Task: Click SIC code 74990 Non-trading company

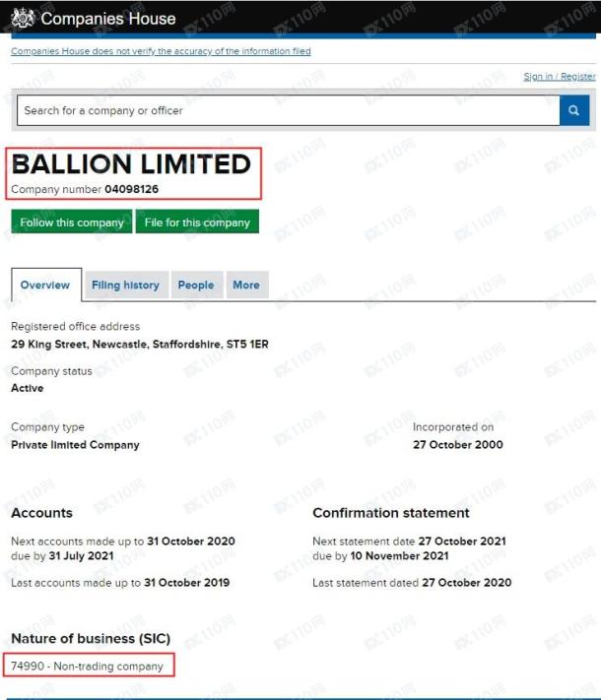Action: [x=87, y=667]
